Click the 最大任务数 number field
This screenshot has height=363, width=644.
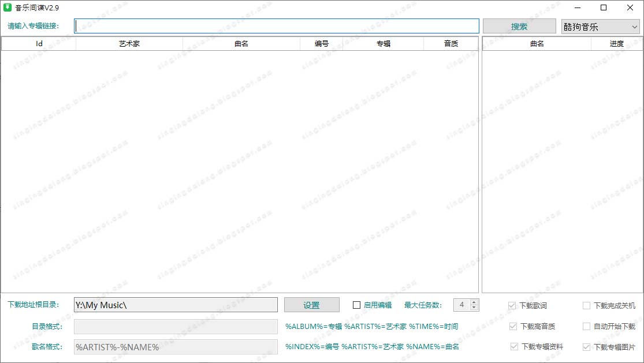point(462,305)
